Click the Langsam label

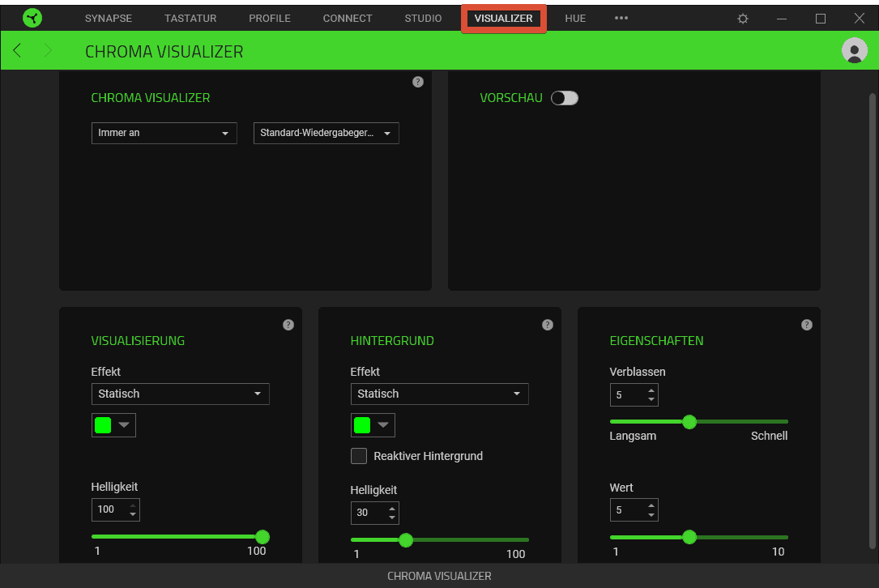pyautogui.click(x=633, y=436)
